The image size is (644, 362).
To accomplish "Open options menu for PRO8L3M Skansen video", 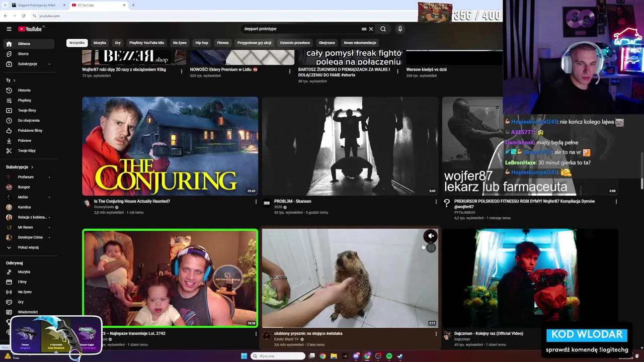I will 436,202.
